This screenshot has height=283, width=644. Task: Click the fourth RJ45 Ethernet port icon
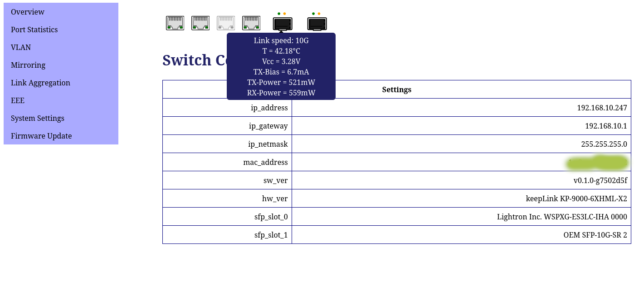tap(251, 23)
